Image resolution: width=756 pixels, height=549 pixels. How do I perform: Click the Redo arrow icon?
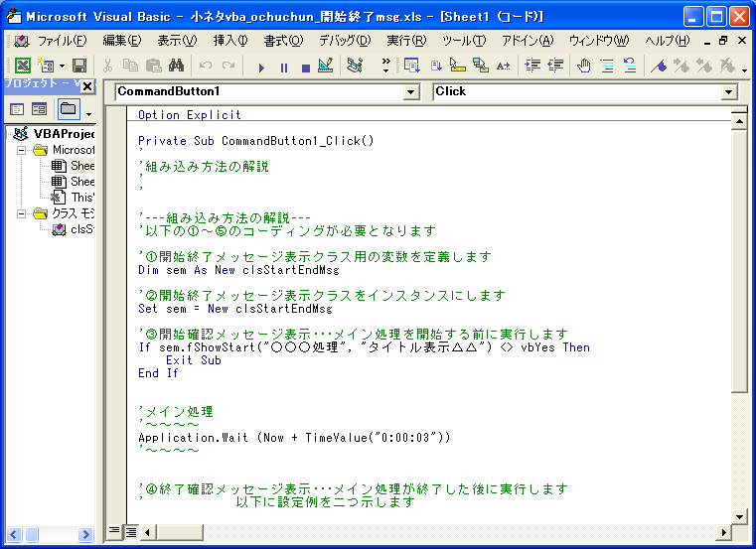[x=228, y=66]
